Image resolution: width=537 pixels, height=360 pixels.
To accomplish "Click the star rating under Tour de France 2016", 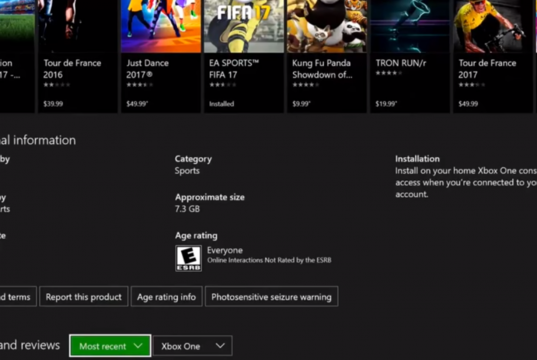I will [x=57, y=85].
